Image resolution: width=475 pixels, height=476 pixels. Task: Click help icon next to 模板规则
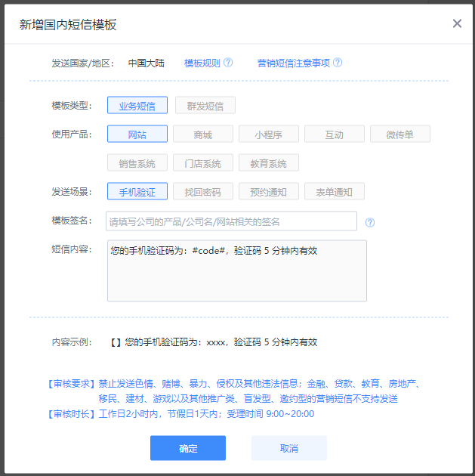[228, 63]
